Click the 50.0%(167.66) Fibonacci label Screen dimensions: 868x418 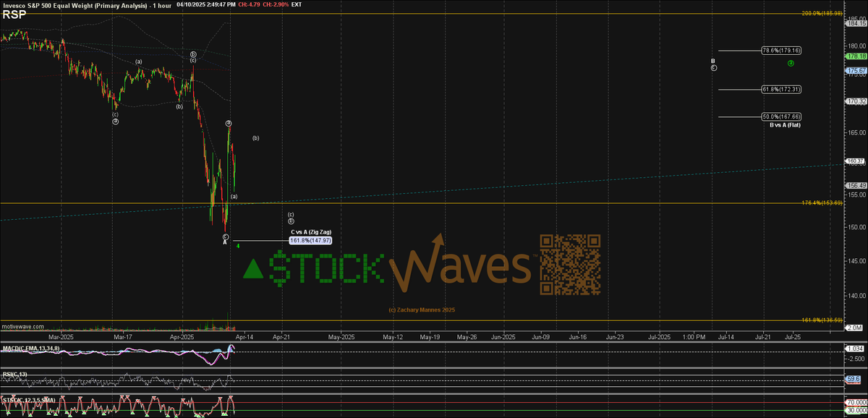(x=780, y=116)
